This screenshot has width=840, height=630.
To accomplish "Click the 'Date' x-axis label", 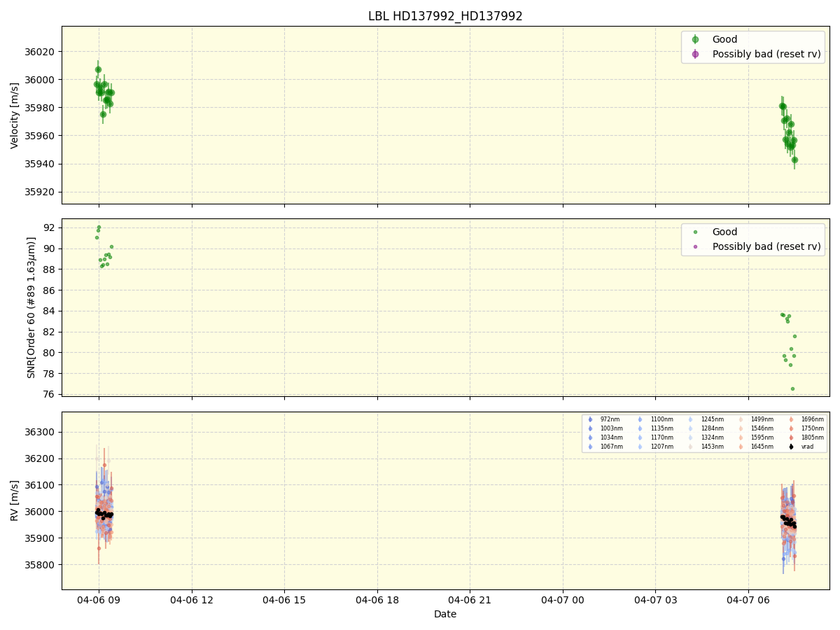I will tap(445, 614).
